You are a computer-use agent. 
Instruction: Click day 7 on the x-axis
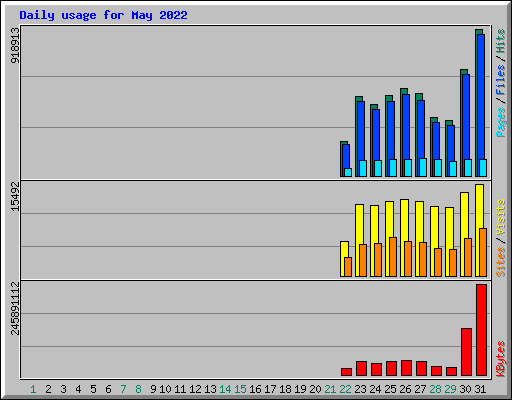[x=123, y=389]
